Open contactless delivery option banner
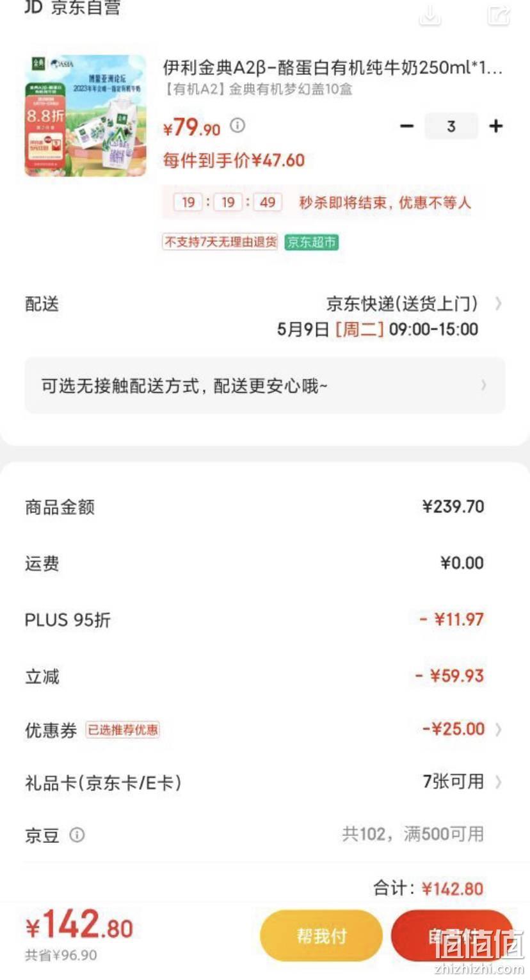Viewport: 530px width, 980px height. coord(265,386)
